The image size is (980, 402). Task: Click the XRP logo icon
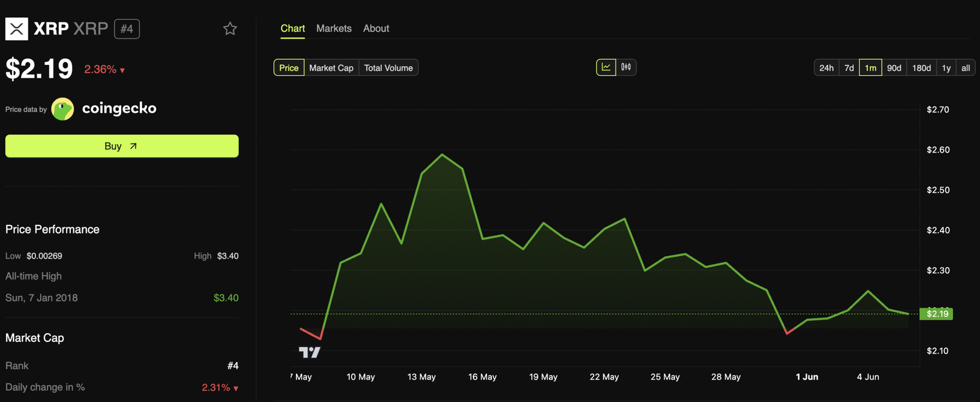17,29
